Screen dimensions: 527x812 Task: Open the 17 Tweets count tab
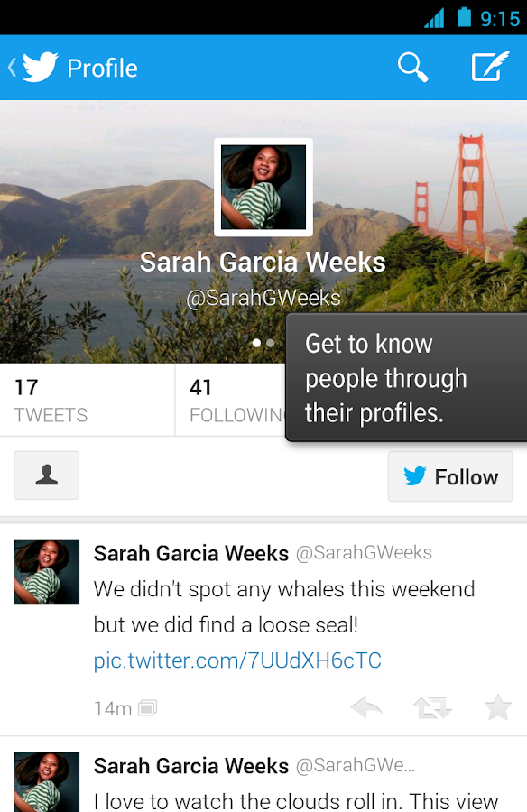87,400
